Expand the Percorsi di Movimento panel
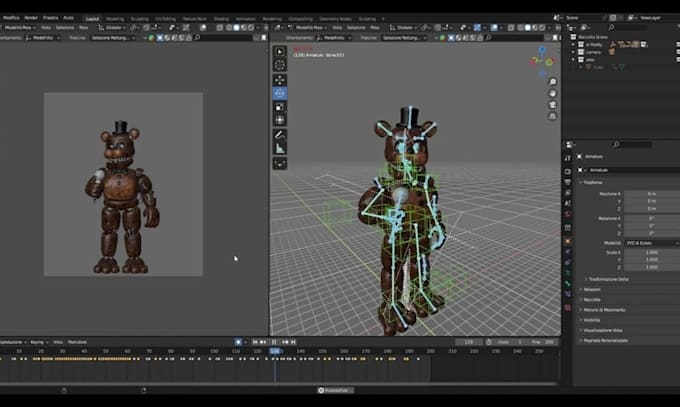The width and height of the screenshot is (680, 407). tap(603, 310)
